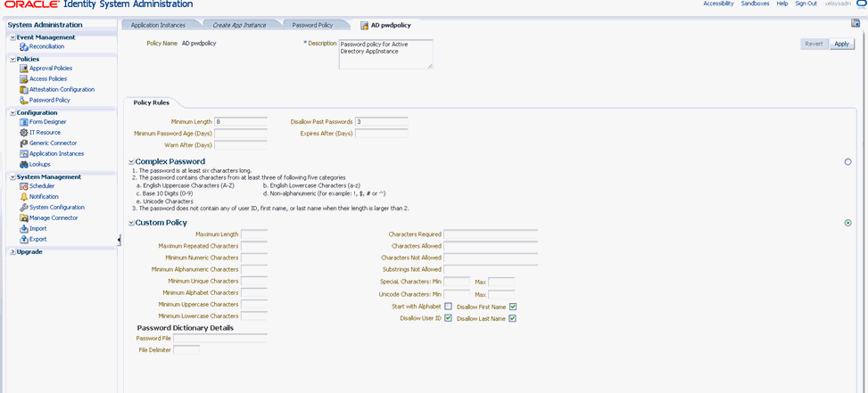
Task: Uncheck the Disallow Last Name checkbox
Action: 513,318
